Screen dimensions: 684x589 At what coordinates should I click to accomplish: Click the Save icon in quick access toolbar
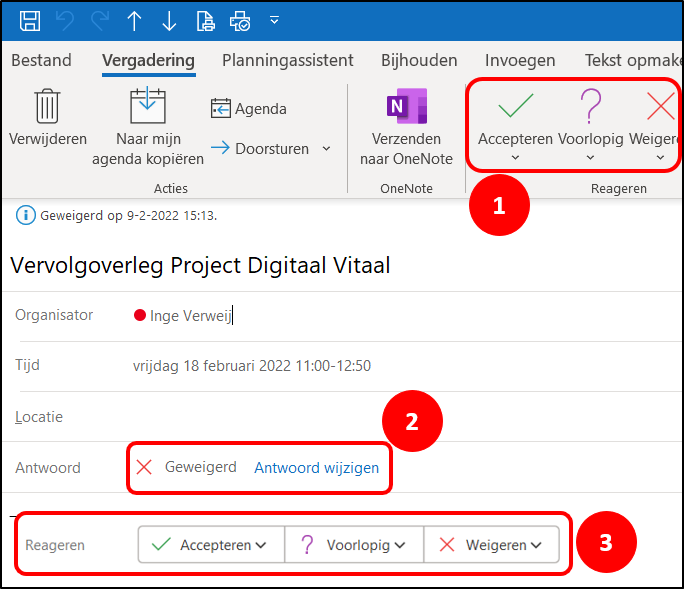point(30,21)
